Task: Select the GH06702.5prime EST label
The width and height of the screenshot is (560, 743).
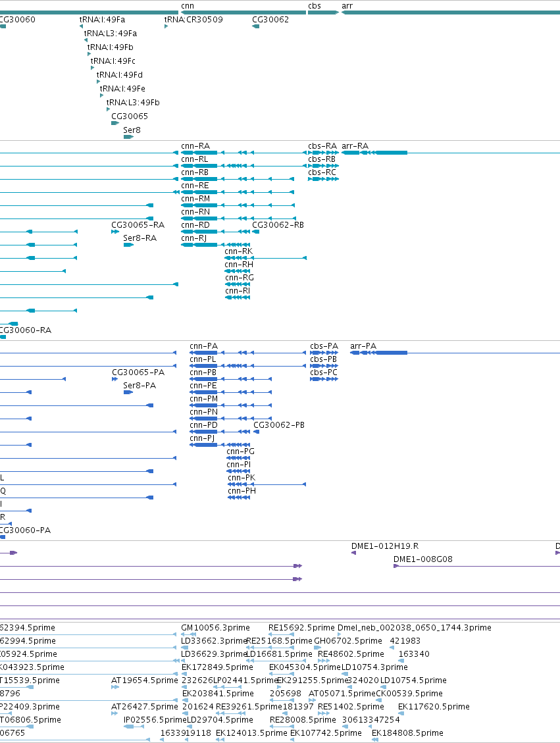Action: 347,640
